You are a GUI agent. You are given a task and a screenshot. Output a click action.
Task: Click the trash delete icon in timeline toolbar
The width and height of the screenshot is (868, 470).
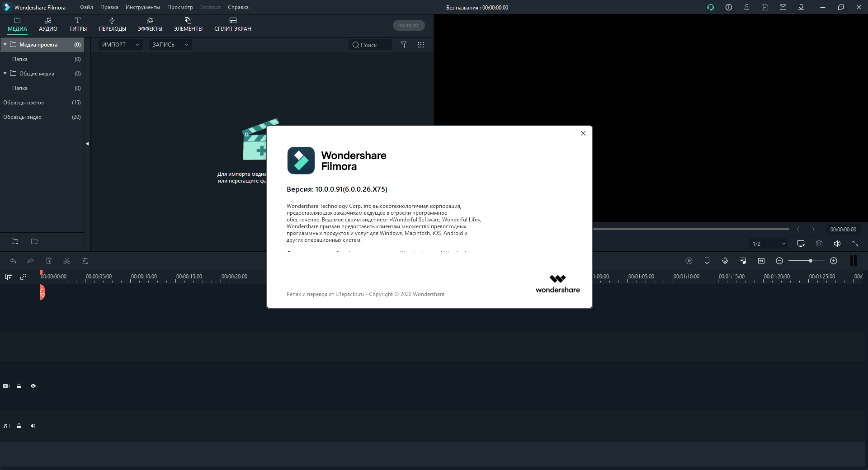49,261
